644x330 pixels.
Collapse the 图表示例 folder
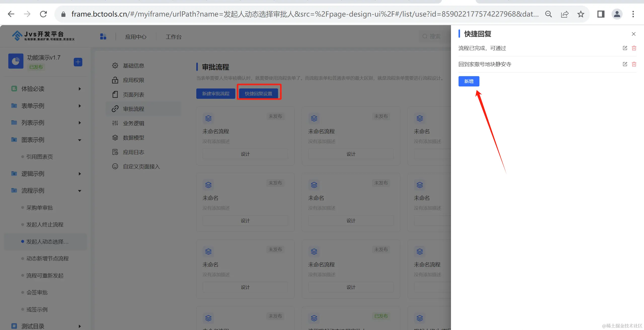click(80, 140)
